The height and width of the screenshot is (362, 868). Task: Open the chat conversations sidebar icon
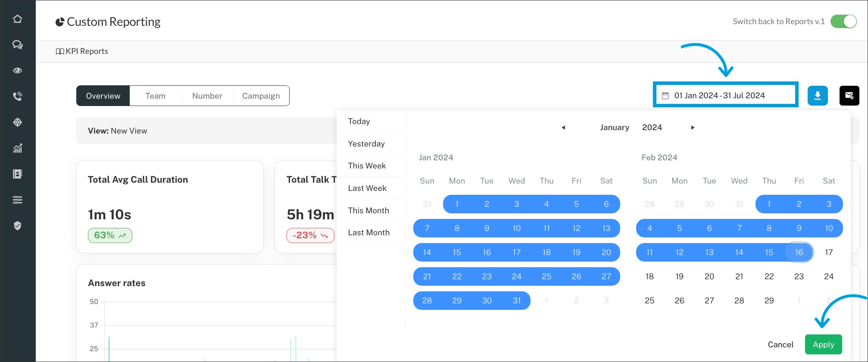pos(17,45)
